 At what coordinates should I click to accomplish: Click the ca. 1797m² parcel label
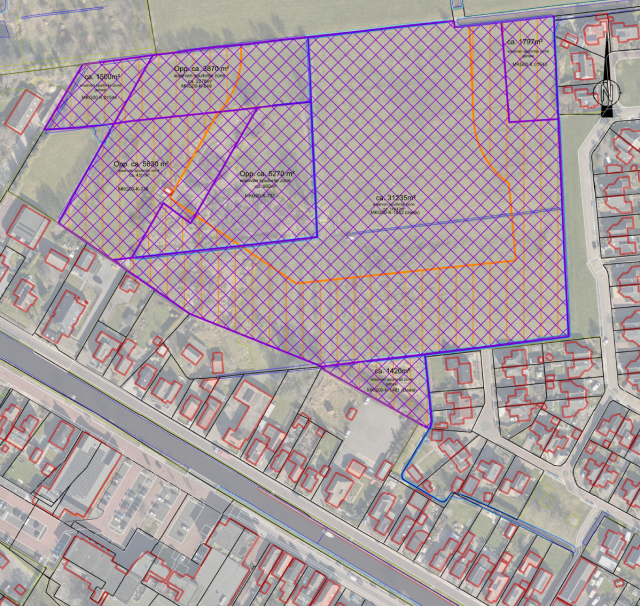coord(524,43)
